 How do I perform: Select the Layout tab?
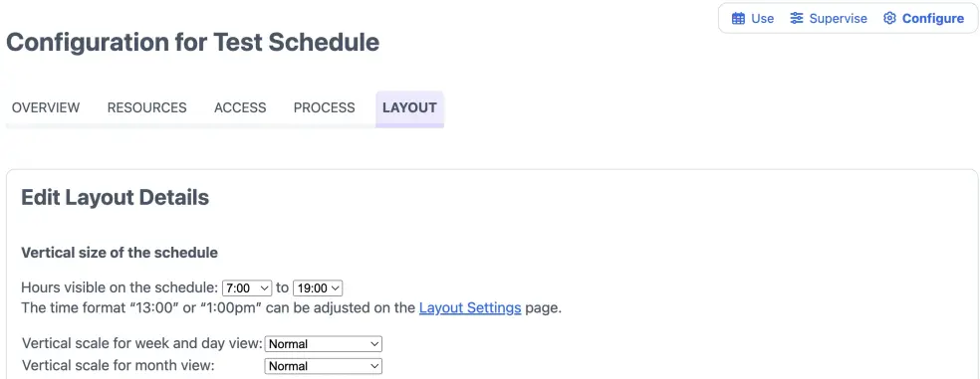[x=409, y=108]
